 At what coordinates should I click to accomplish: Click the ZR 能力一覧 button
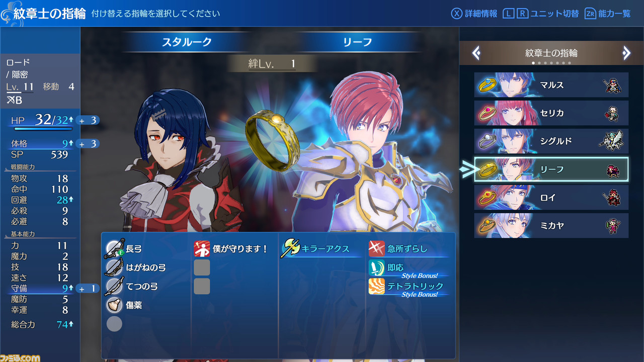click(607, 14)
